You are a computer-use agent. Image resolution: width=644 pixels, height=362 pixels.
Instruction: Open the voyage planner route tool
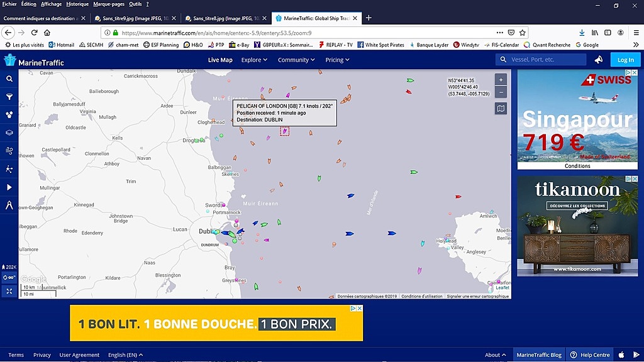[9, 169]
